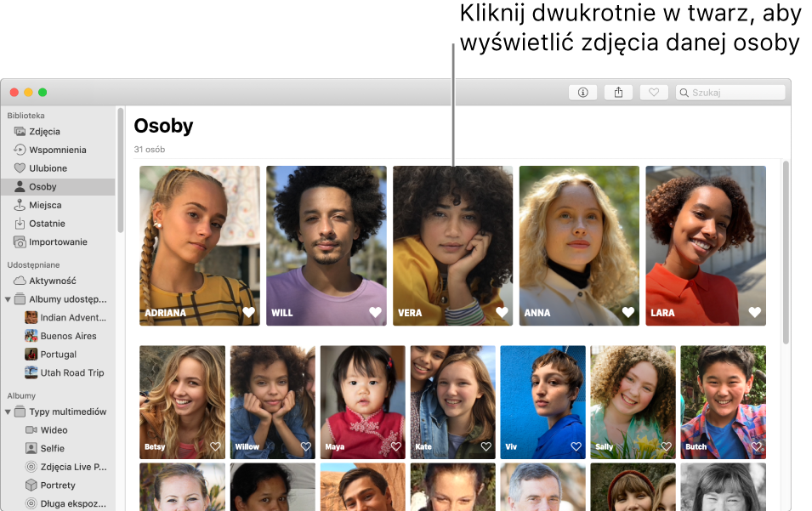Image resolution: width=812 pixels, height=511 pixels.
Task: Toggle favorite heart on Viv's thumbnail
Action: tap(576, 446)
